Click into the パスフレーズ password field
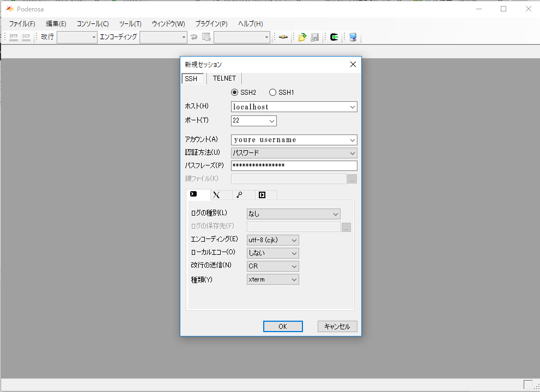Viewport: 540px width, 392px height. point(294,166)
